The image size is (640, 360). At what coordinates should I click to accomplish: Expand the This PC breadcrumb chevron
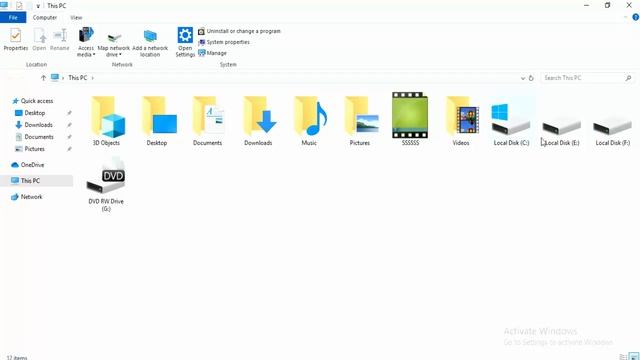tap(93, 78)
